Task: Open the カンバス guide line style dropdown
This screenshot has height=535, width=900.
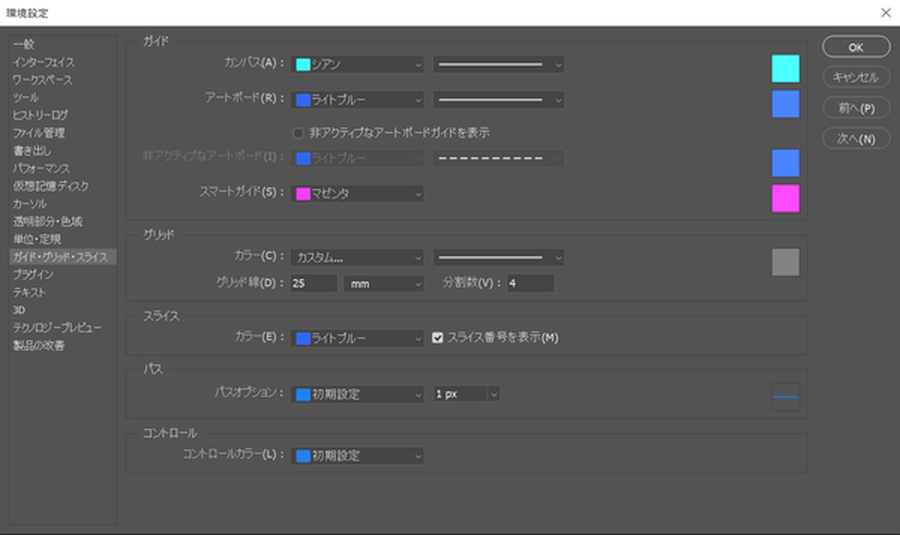Action: click(x=499, y=64)
